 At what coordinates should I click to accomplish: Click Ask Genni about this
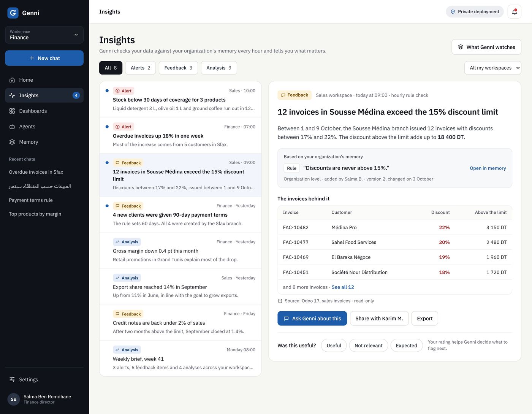tap(312, 319)
